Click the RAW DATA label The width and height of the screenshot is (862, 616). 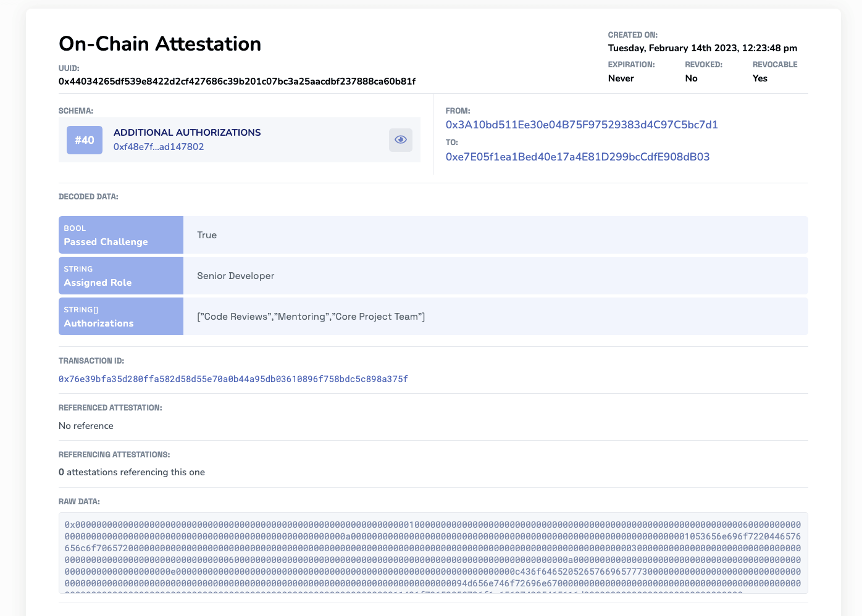79,502
